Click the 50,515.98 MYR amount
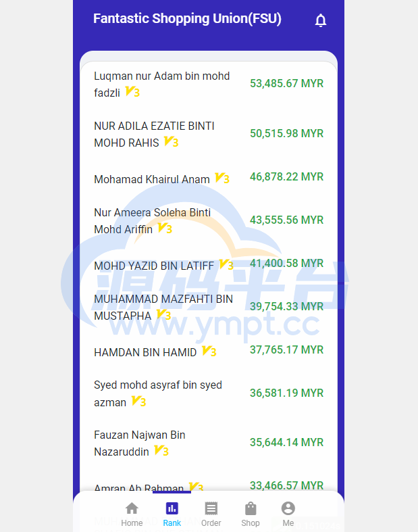 tap(286, 133)
